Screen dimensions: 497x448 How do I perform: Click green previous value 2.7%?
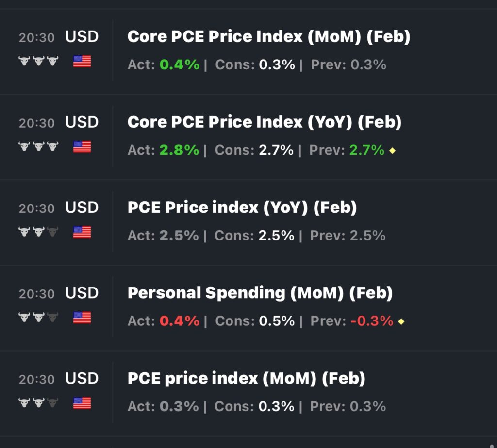366,150
